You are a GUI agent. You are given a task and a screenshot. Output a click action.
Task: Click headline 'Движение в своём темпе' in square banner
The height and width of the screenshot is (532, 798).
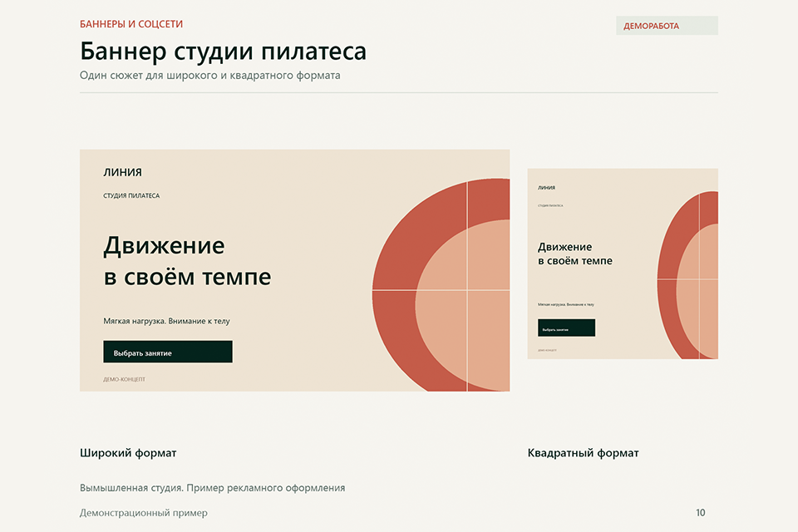575,254
